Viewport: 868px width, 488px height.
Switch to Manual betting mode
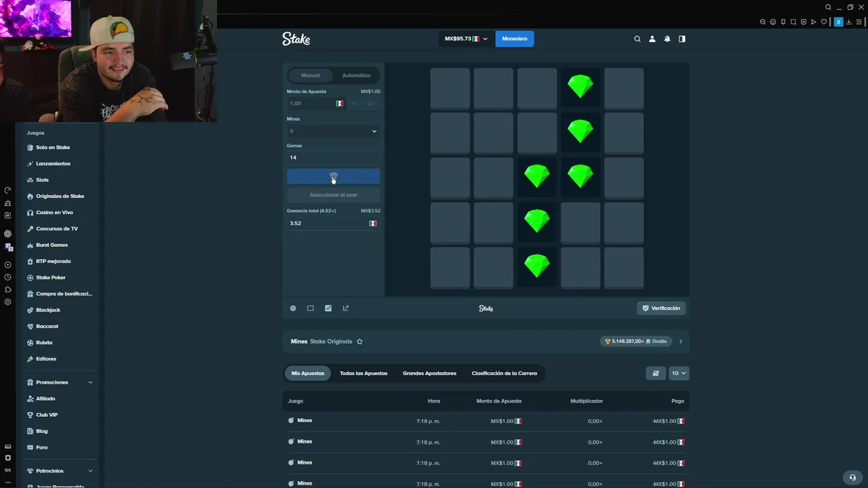tap(311, 75)
